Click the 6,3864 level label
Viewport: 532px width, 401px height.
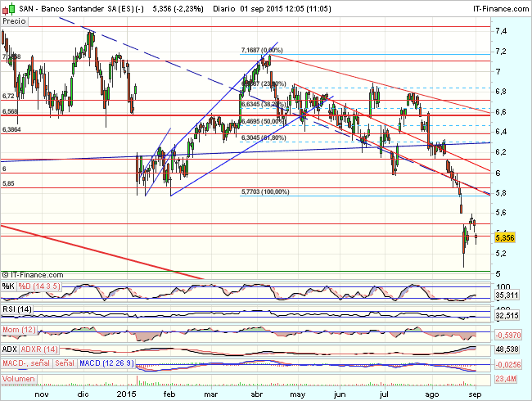click(x=11, y=129)
